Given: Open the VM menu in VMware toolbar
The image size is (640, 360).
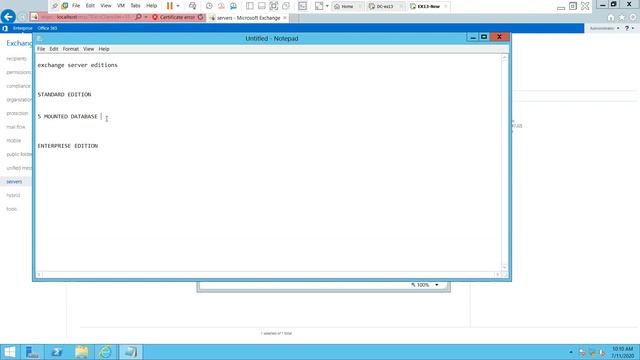Looking at the screenshot, I should [121, 6].
